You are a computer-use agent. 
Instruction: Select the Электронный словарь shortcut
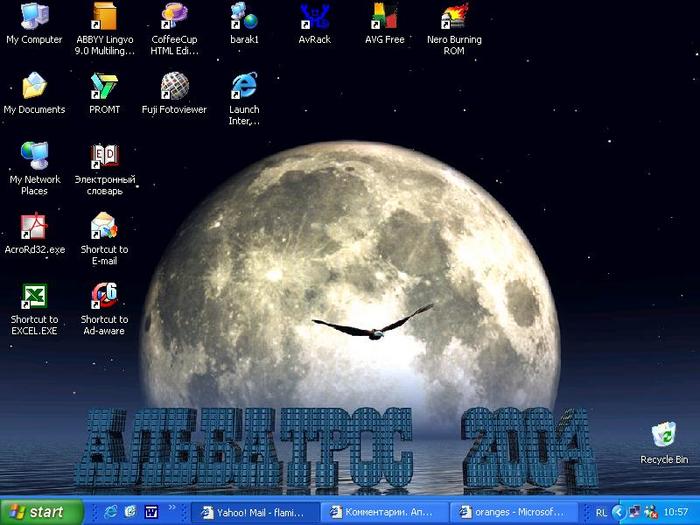coord(104,168)
